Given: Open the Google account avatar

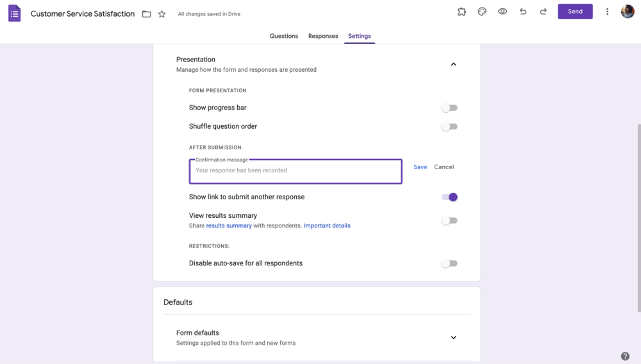Looking at the screenshot, I should point(628,12).
